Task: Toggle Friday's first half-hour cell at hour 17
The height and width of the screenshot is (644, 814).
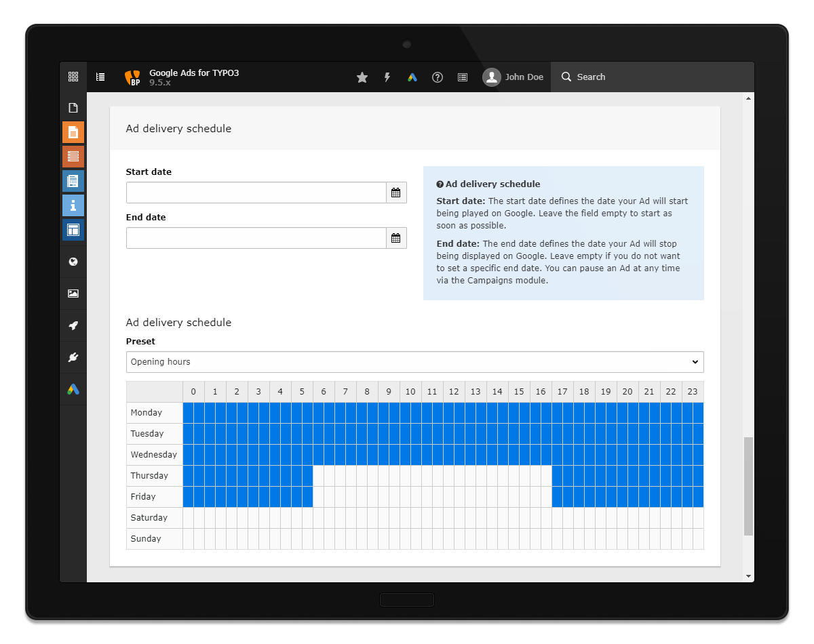Action: pyautogui.click(x=558, y=497)
